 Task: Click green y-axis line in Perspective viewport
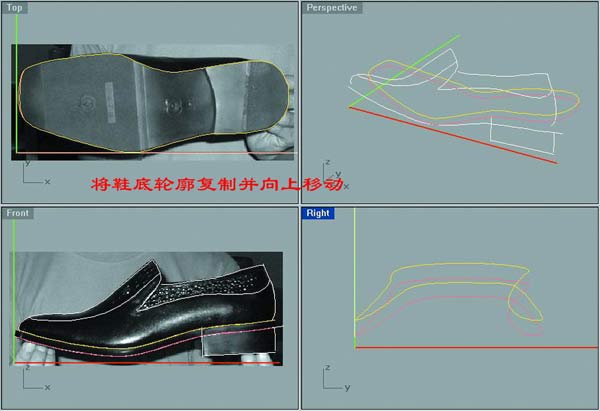coord(404,71)
